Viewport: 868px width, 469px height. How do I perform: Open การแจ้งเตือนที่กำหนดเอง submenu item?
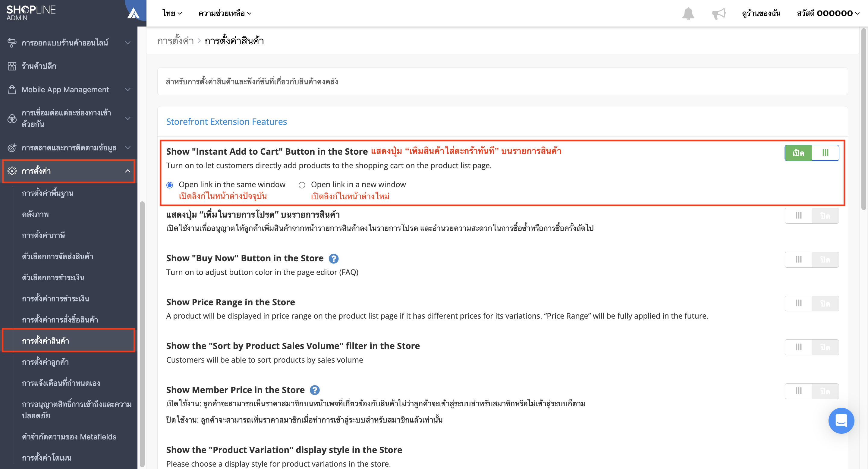pos(61,383)
